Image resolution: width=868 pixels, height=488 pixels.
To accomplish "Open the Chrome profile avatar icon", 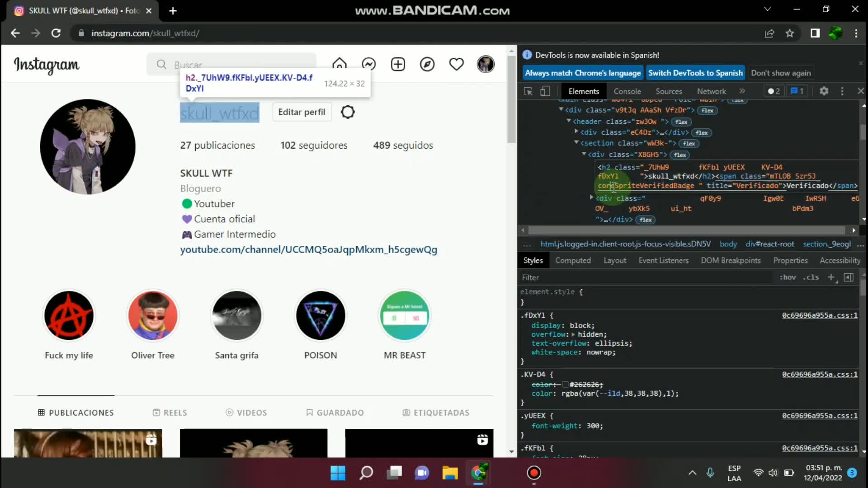I will tap(835, 33).
